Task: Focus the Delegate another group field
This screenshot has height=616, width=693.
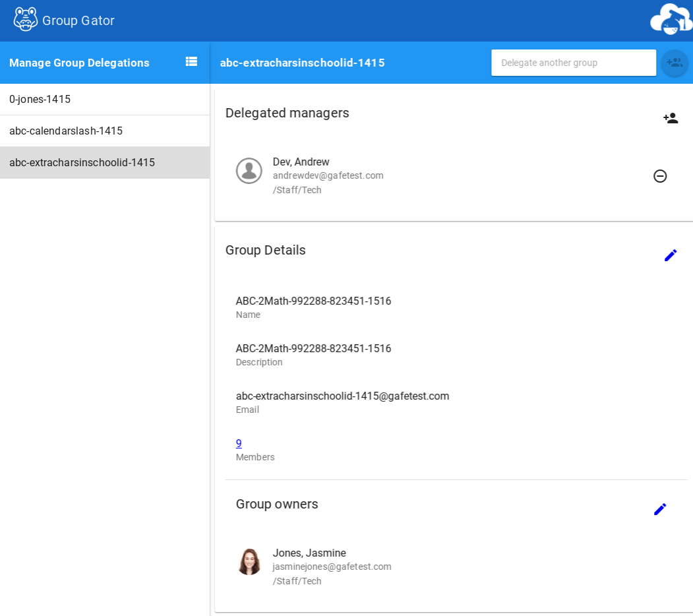Action: [x=573, y=63]
